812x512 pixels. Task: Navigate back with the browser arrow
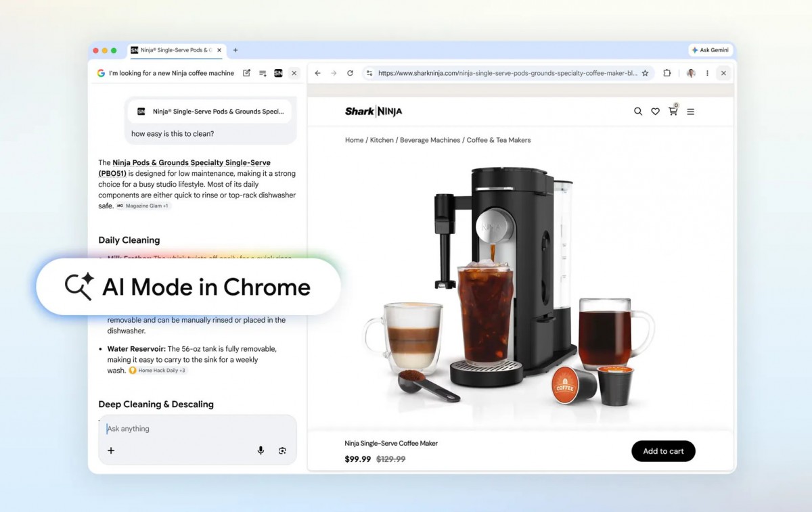tap(317, 72)
